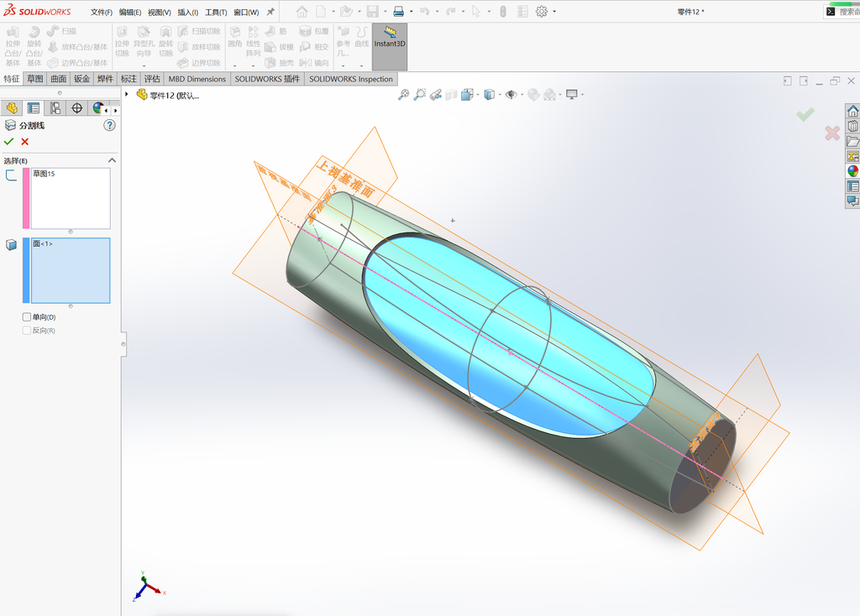Open the View Orientation dropdown arrow

click(478, 95)
